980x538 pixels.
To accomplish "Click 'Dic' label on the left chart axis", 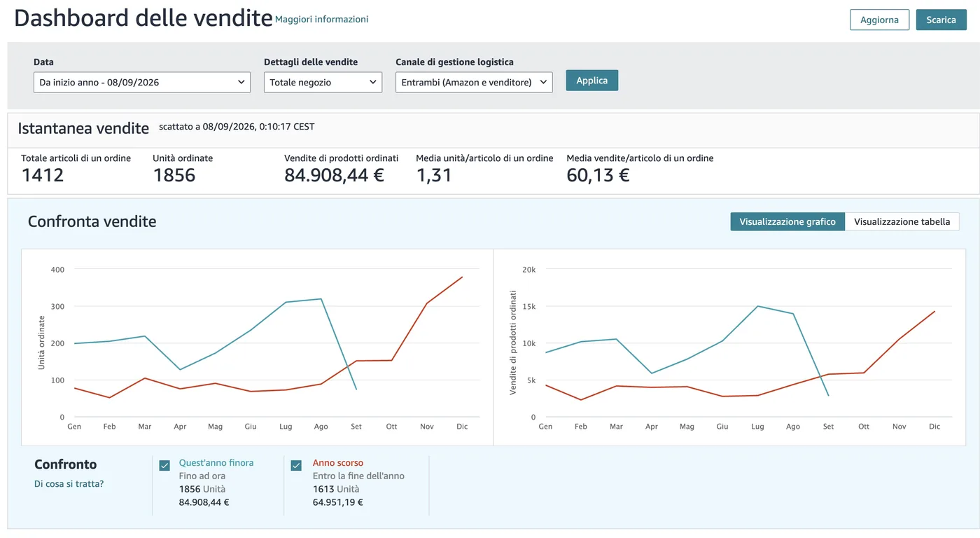I will (462, 426).
